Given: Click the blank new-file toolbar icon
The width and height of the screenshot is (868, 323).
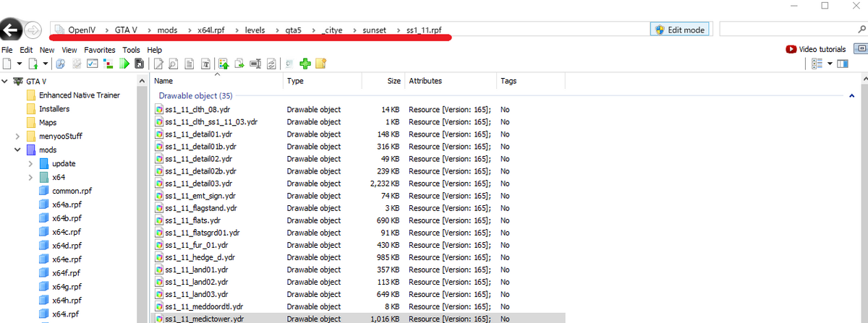Looking at the screenshot, I should (x=7, y=64).
